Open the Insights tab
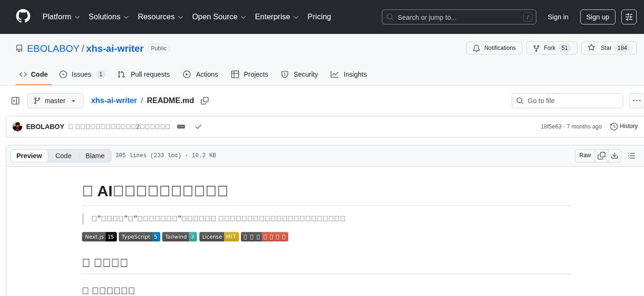Screen dimensions: 644x296 [x=354, y=74]
